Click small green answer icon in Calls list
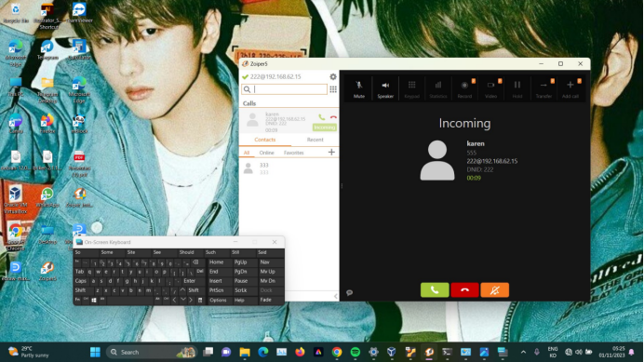This screenshot has width=644, height=362. (322, 117)
